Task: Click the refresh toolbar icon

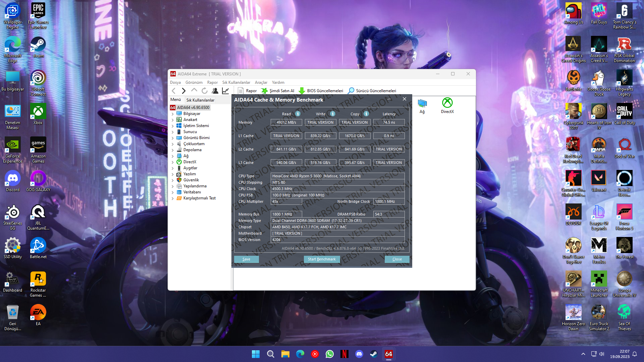Action: 205,91
